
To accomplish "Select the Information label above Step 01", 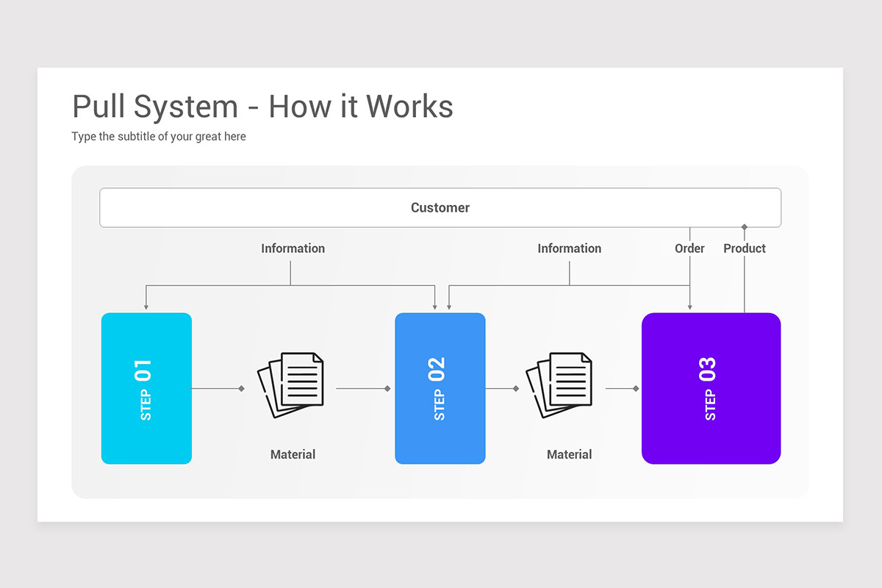I will [293, 248].
